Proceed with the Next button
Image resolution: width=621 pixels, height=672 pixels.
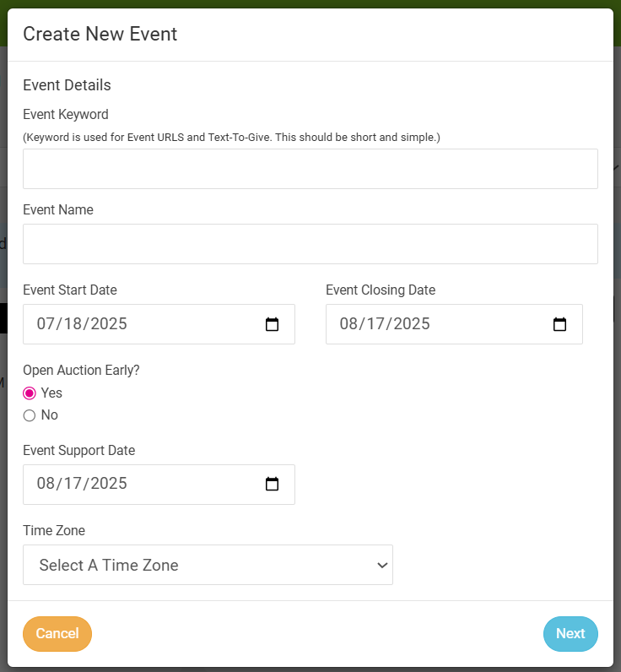(x=570, y=634)
